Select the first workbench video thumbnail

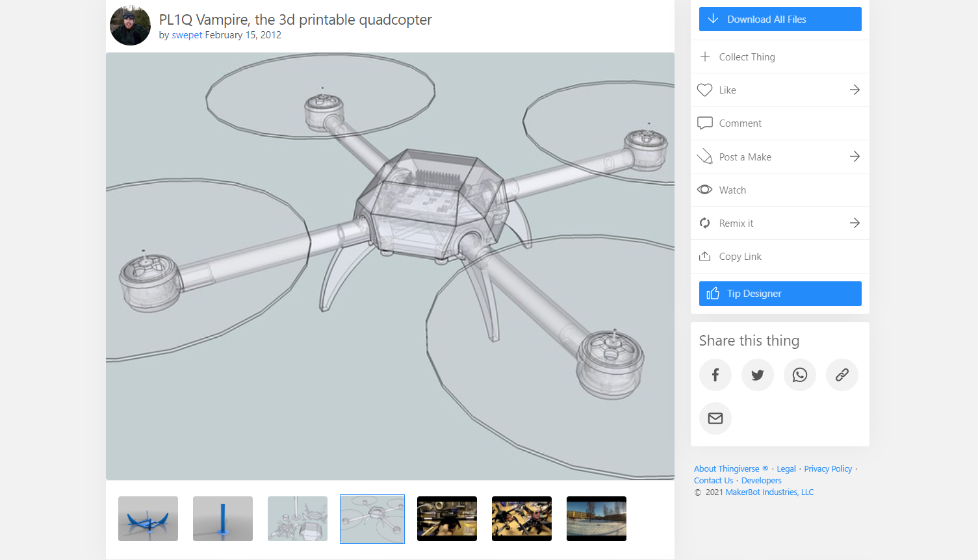point(447,518)
